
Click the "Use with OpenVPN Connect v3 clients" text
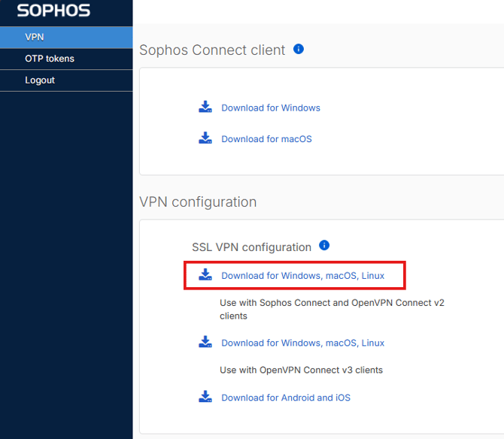[301, 370]
